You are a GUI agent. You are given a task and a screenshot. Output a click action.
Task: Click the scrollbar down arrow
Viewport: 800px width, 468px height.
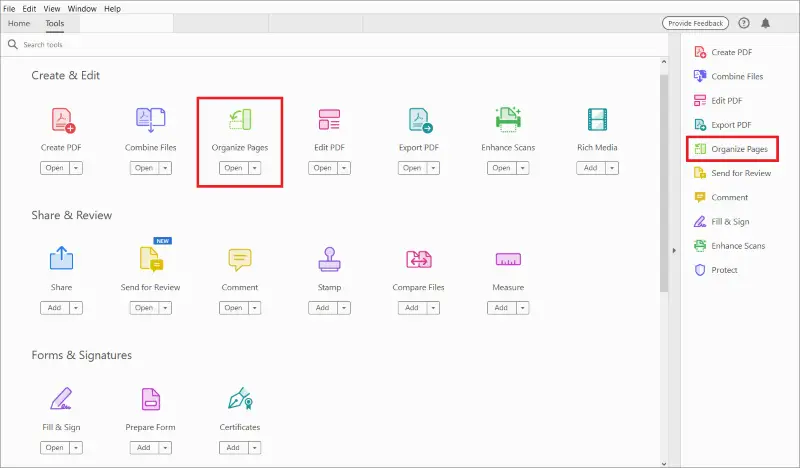click(664, 463)
